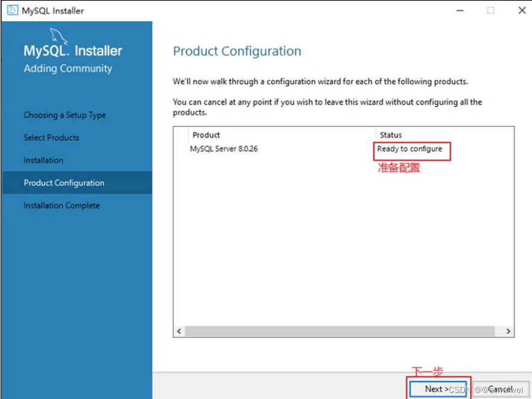Click the MySQL dolphin logo in sidebar
The width and height of the screenshot is (532, 399).
59,36
